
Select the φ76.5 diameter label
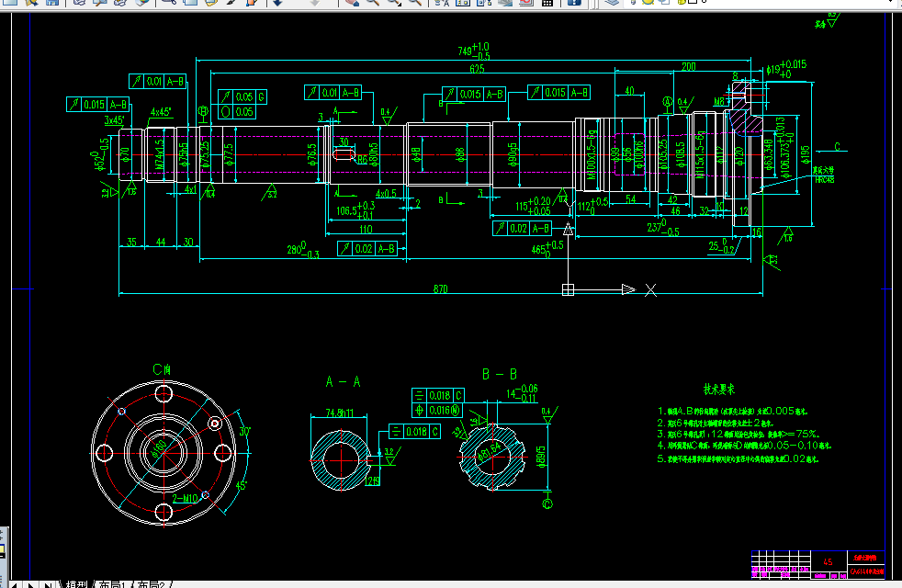click(x=312, y=154)
